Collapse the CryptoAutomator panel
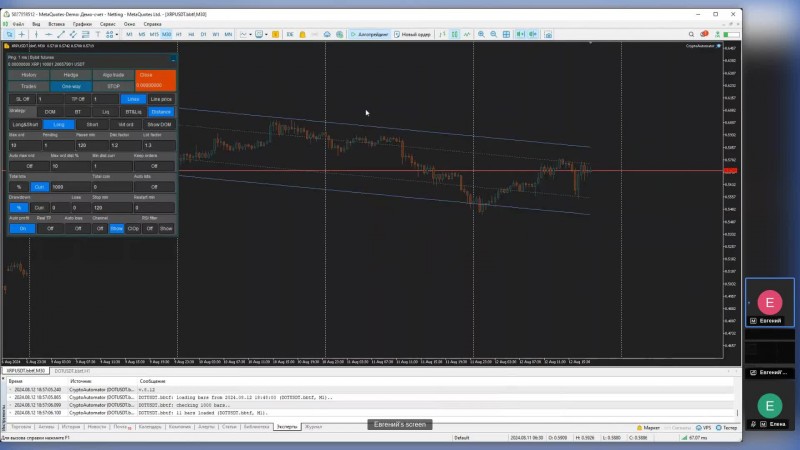 coord(173,60)
